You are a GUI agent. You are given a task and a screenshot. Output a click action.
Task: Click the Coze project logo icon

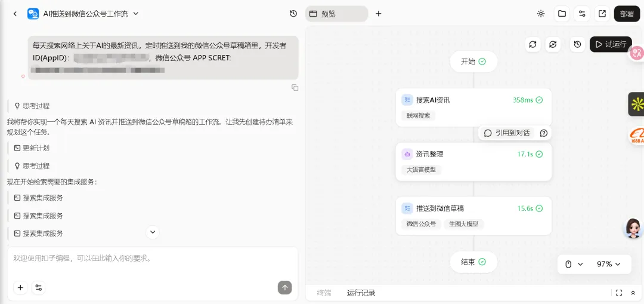coord(33,14)
